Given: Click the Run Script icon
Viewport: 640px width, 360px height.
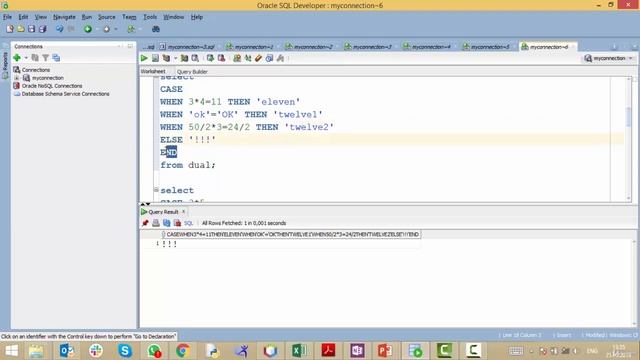Looking at the screenshot, I should tap(155, 58).
